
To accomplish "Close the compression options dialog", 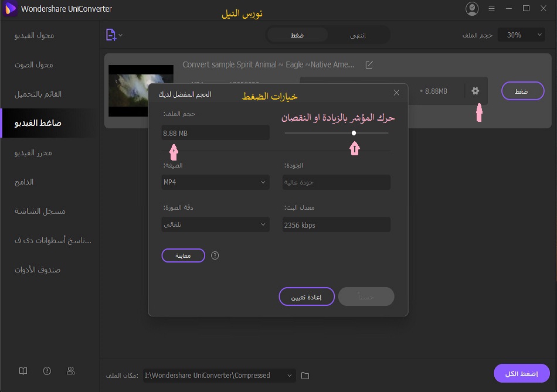I will [396, 93].
